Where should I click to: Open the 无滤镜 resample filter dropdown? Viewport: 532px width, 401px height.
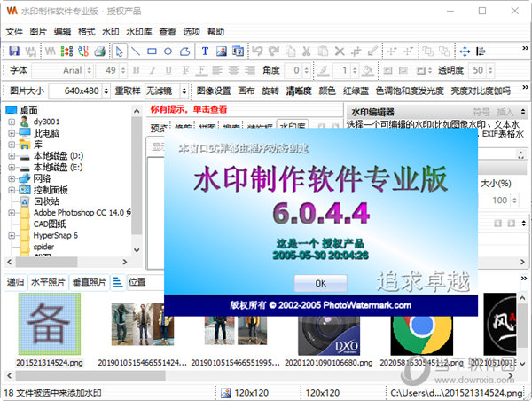click(x=184, y=91)
